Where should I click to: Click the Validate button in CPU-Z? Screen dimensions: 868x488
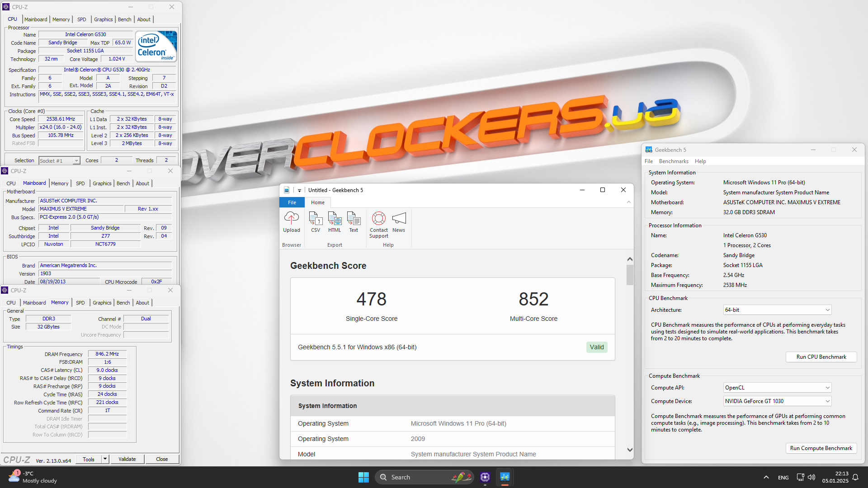(127, 459)
